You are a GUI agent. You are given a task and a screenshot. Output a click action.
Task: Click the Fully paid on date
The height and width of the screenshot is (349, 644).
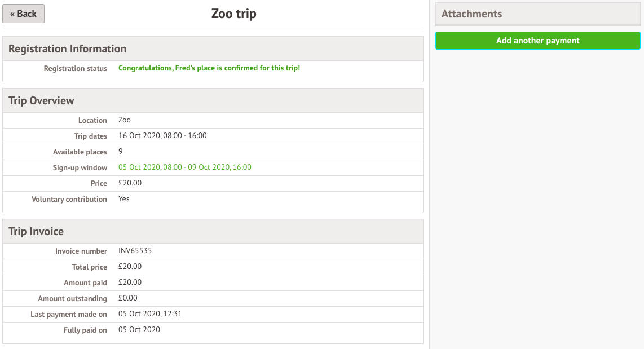139,330
